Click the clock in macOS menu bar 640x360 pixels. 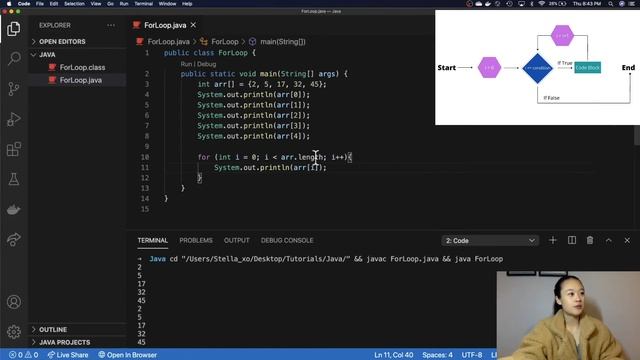(587, 4)
